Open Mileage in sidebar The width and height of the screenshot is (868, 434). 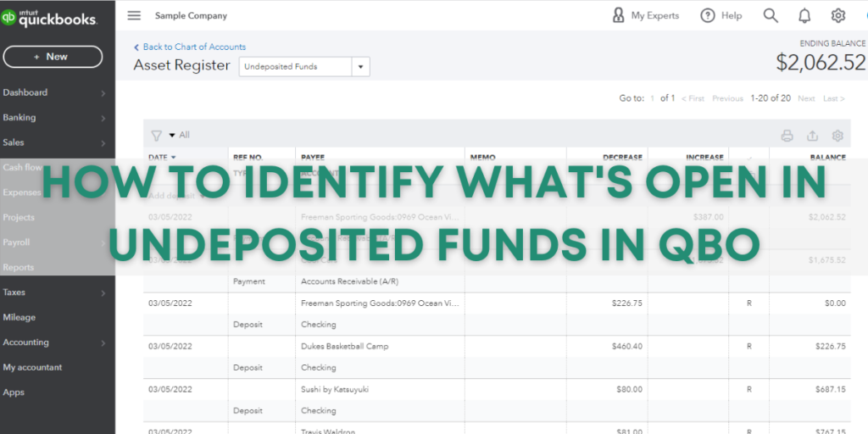[19, 317]
